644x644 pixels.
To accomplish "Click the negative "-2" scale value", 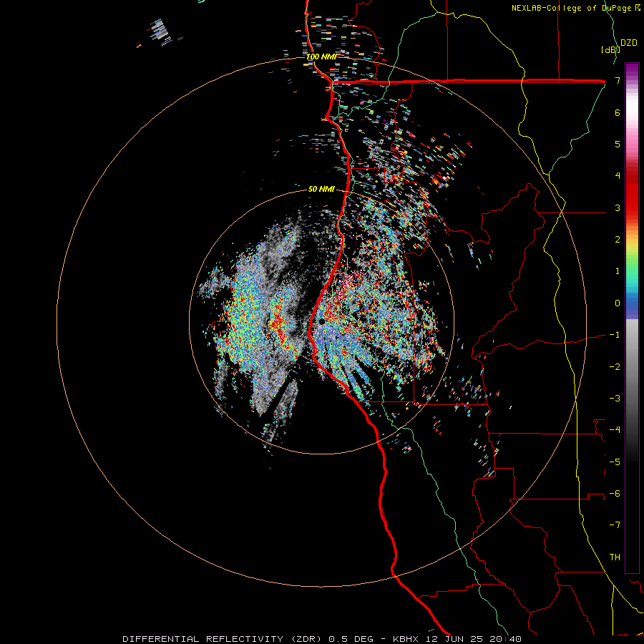I will [x=615, y=366].
